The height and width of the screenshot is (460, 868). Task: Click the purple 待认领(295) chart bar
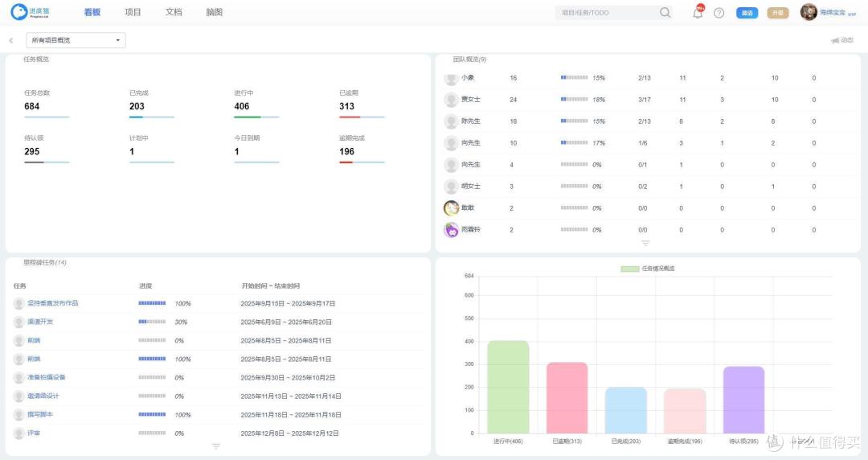click(x=744, y=400)
